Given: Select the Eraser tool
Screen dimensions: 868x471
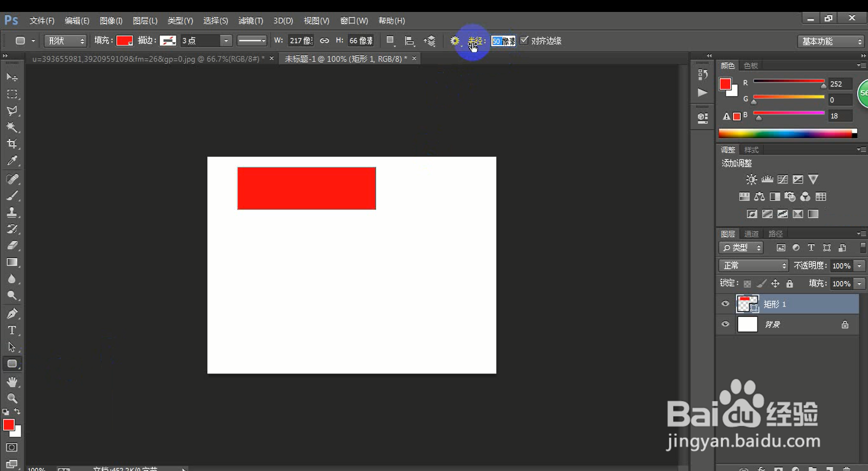Looking at the screenshot, I should pyautogui.click(x=12, y=245).
